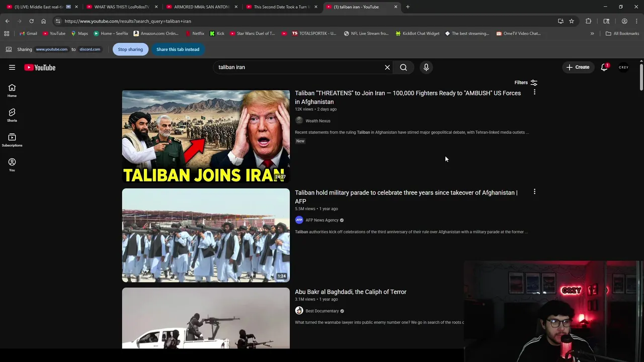Open TALIBAN JOINS IRAN thumbnail

tap(206, 137)
